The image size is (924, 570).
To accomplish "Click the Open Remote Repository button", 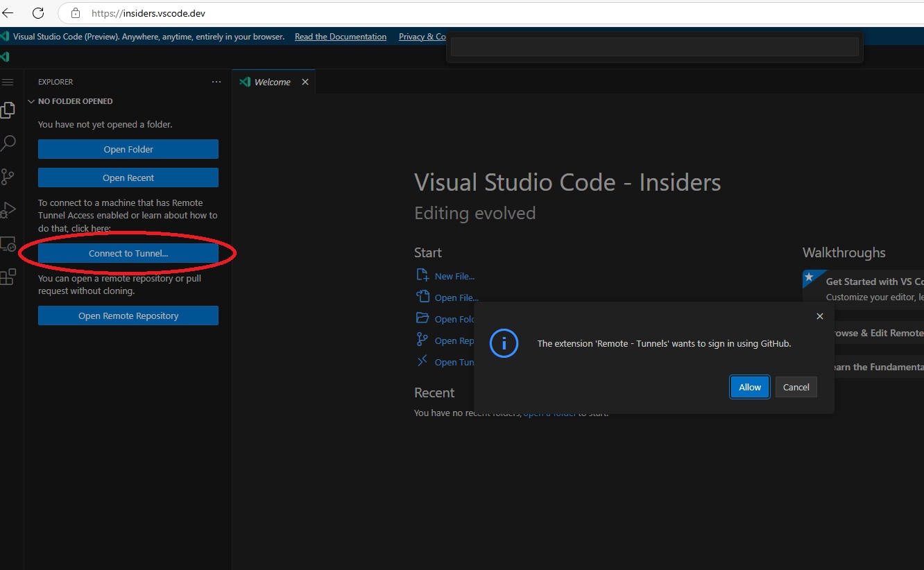I will click(128, 315).
